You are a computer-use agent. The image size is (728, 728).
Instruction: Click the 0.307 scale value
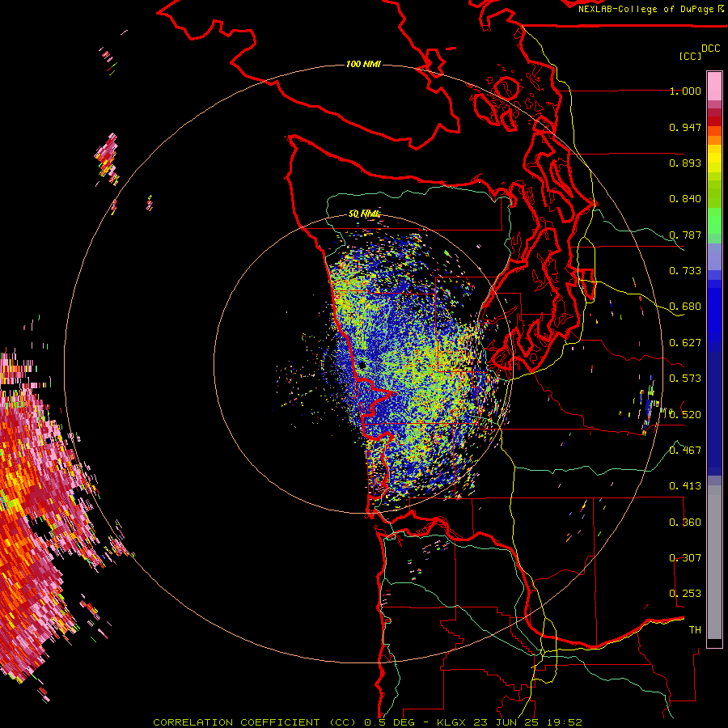point(685,558)
